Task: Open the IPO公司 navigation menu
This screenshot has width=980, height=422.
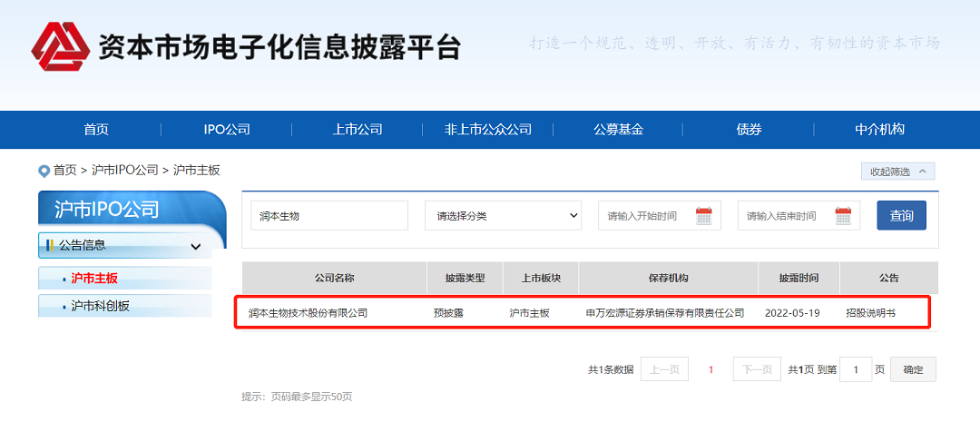Action: pos(227,130)
